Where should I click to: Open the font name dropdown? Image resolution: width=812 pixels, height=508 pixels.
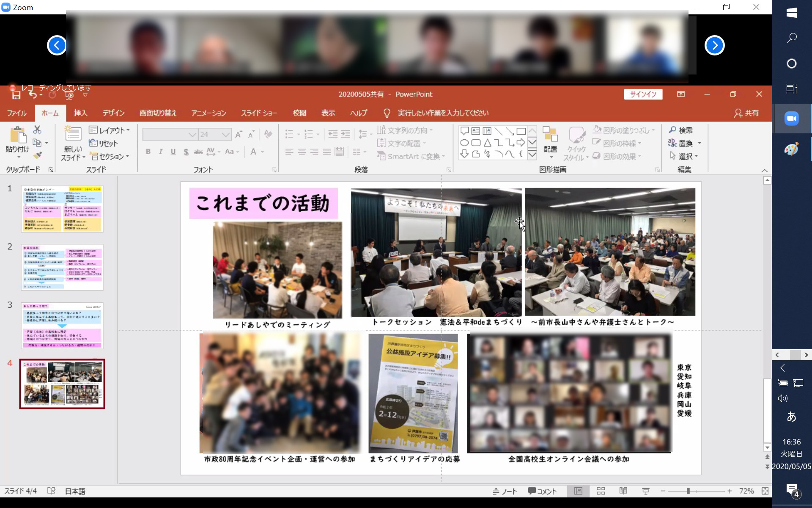(x=192, y=135)
